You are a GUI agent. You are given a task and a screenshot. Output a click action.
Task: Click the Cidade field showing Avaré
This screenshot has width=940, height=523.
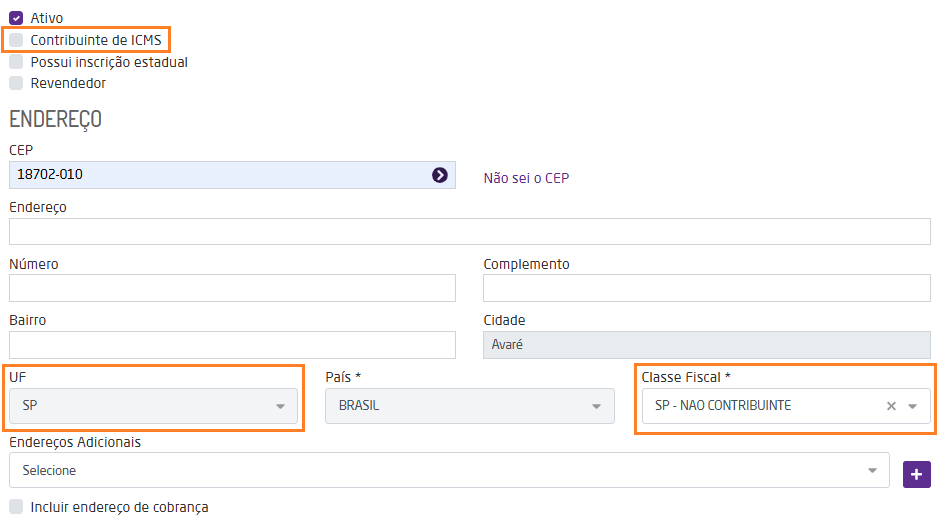click(x=706, y=345)
